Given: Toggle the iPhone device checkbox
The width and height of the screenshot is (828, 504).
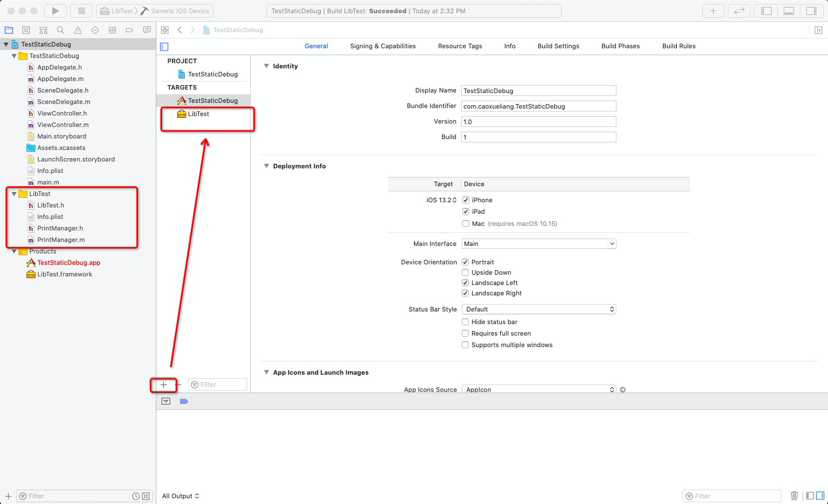Looking at the screenshot, I should pos(466,200).
